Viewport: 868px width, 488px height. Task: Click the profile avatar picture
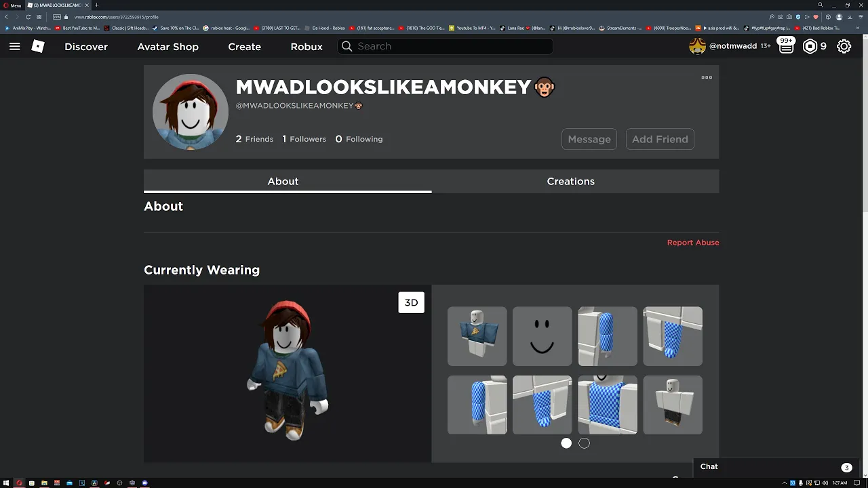[190, 112]
